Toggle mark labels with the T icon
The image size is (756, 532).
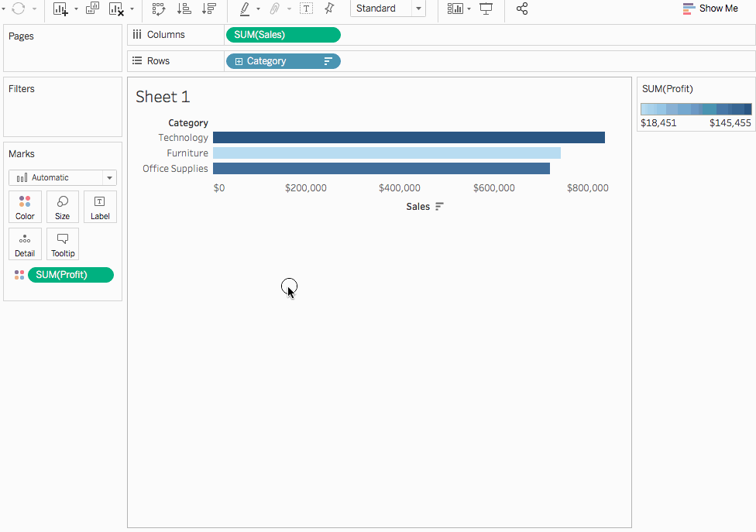(306, 9)
